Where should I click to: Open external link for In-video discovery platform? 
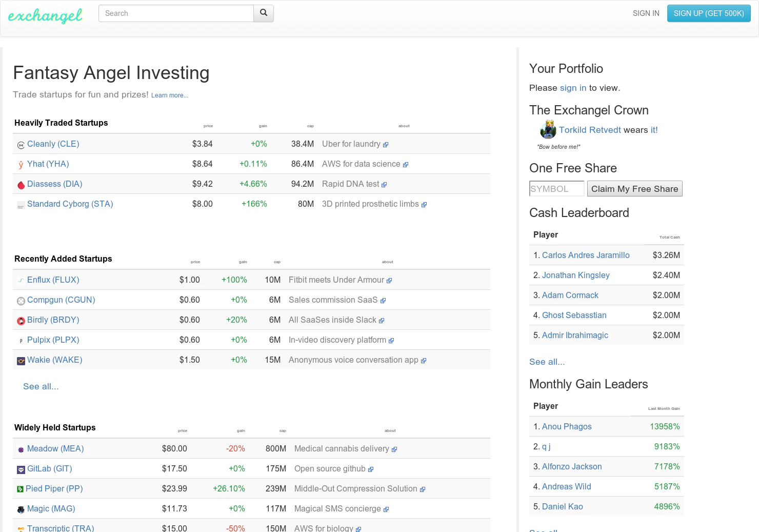pyautogui.click(x=391, y=341)
